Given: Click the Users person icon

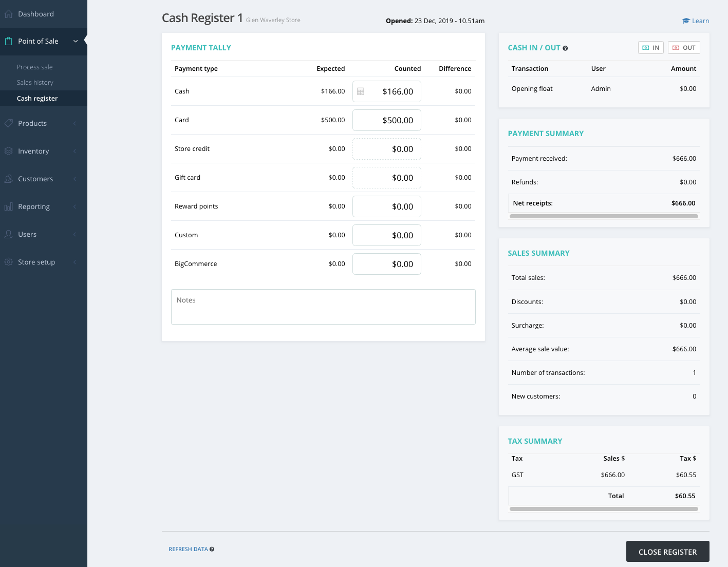Looking at the screenshot, I should coord(8,234).
